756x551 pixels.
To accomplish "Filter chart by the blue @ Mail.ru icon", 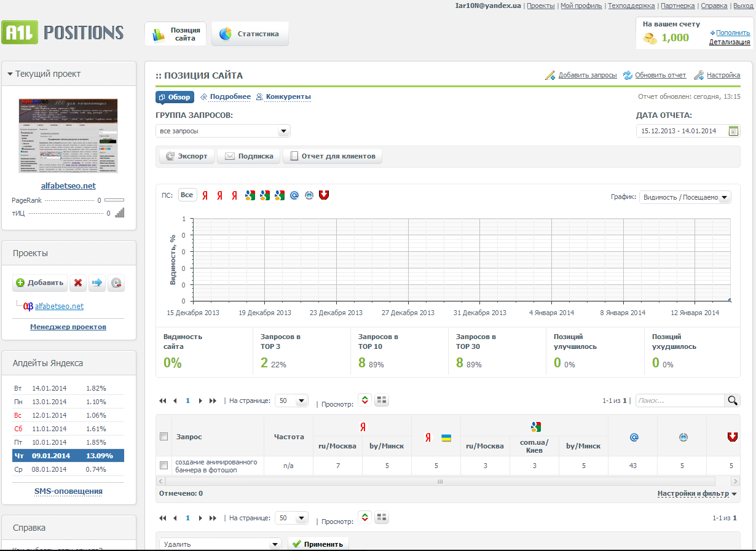I will (294, 195).
